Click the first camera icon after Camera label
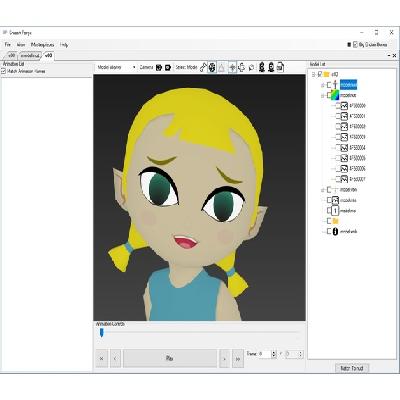This screenshot has height=400, width=400. click(x=159, y=67)
